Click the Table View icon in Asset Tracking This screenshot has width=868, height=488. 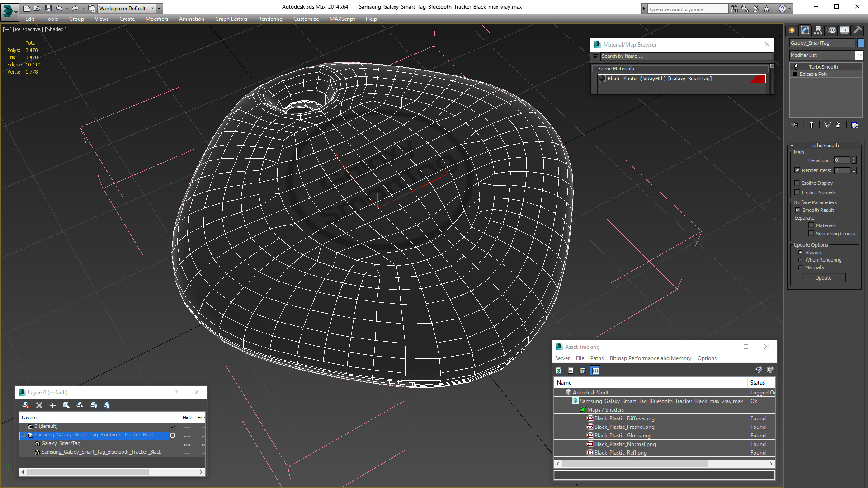pyautogui.click(x=595, y=371)
